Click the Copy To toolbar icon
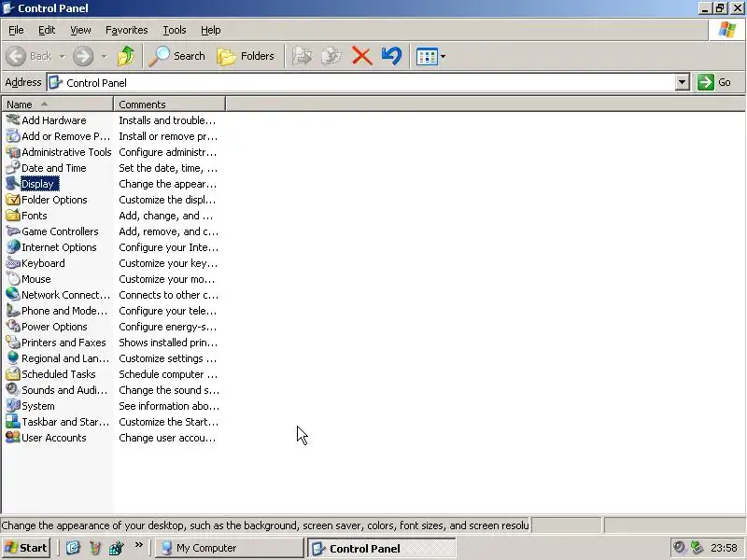 tap(332, 56)
